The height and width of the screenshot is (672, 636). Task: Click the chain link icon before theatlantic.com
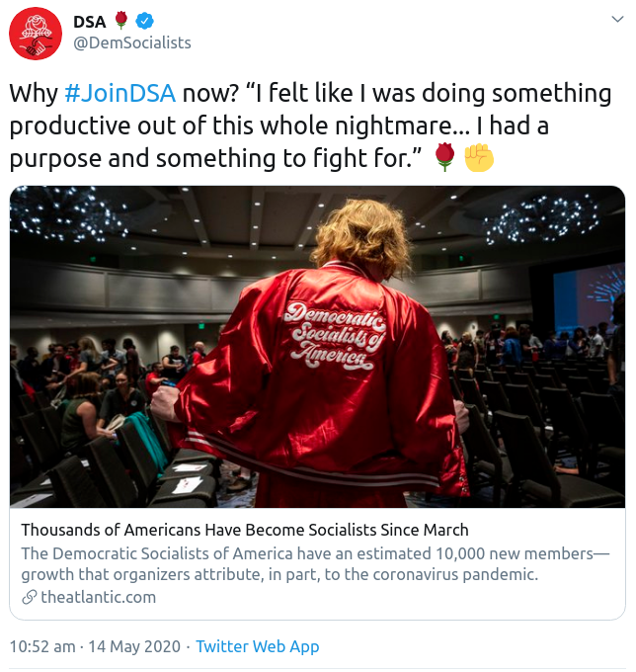pos(29,597)
